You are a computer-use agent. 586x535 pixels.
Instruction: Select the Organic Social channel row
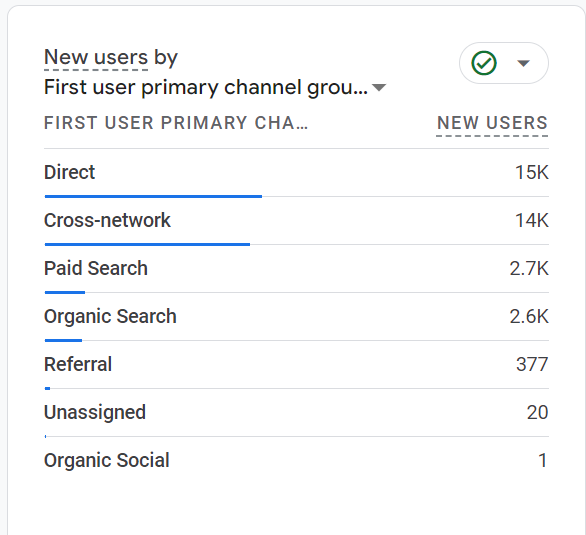tap(296, 461)
